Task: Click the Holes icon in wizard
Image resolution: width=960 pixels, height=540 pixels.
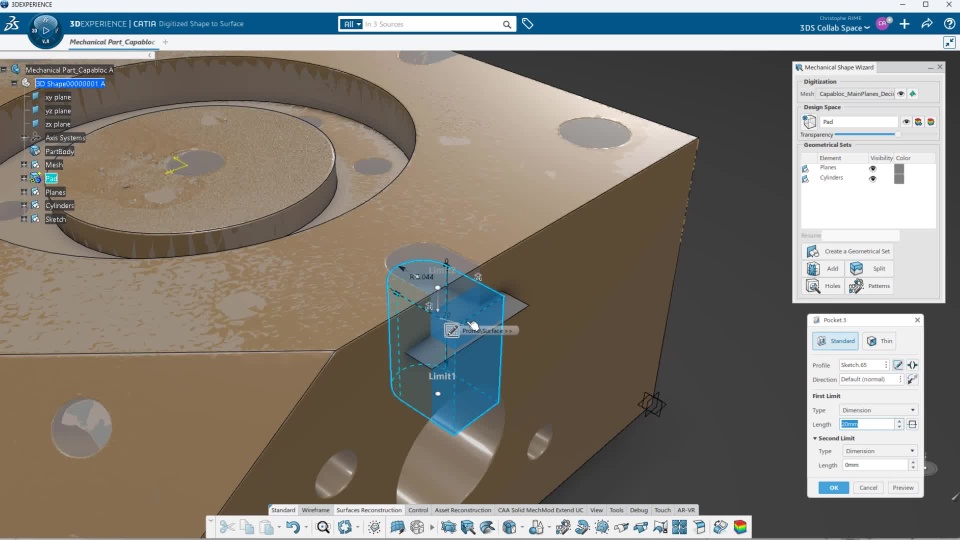Action: pos(813,286)
